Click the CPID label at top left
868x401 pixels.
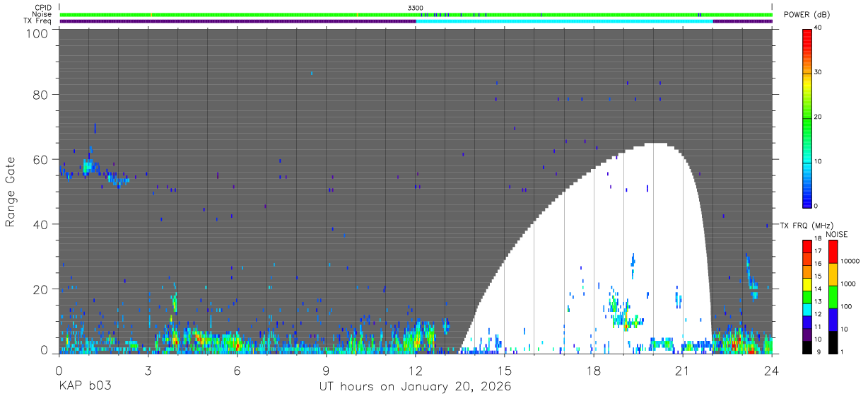point(44,8)
